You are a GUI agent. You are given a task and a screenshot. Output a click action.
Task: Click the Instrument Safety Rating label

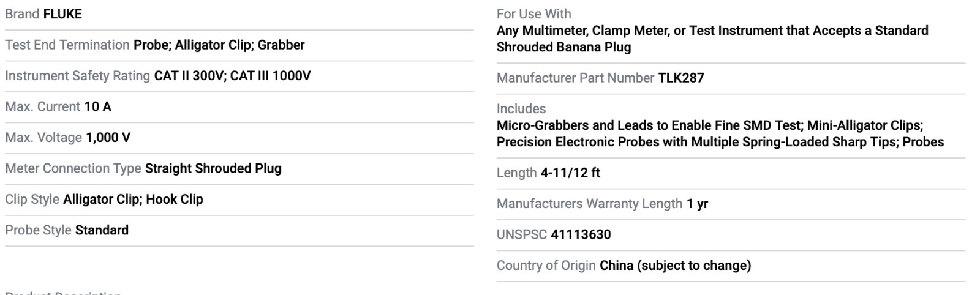pyautogui.click(x=78, y=76)
